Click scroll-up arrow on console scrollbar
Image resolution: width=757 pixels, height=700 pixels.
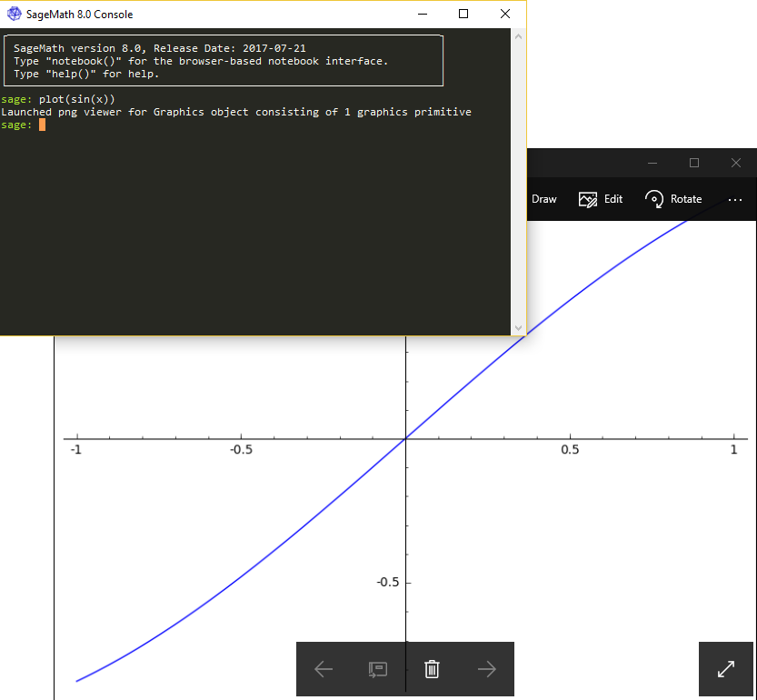[518, 37]
